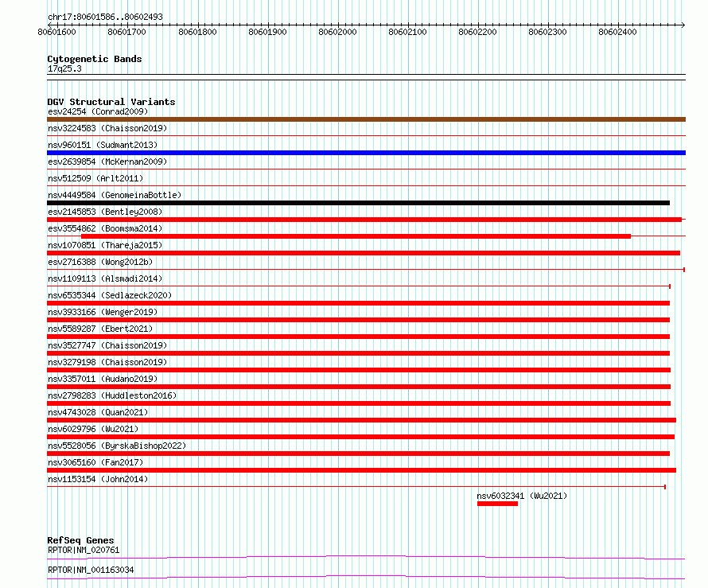Click the chr17:80601586..80602493 region label
Screen dimensions: 708x588
(x=105, y=17)
